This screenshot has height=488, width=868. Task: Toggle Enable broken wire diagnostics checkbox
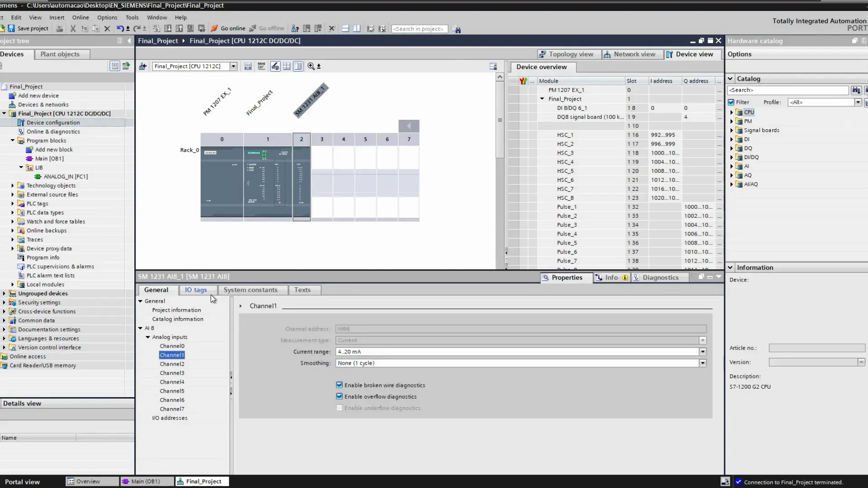339,385
